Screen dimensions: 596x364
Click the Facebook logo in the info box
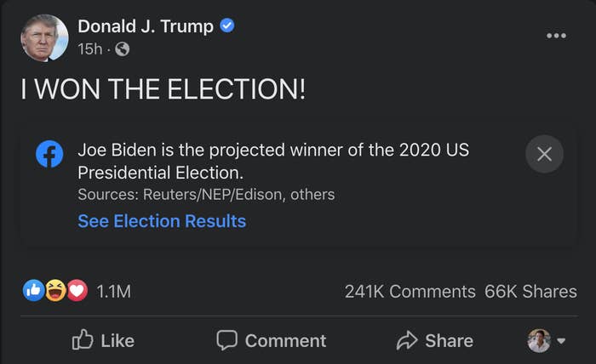coord(49,155)
